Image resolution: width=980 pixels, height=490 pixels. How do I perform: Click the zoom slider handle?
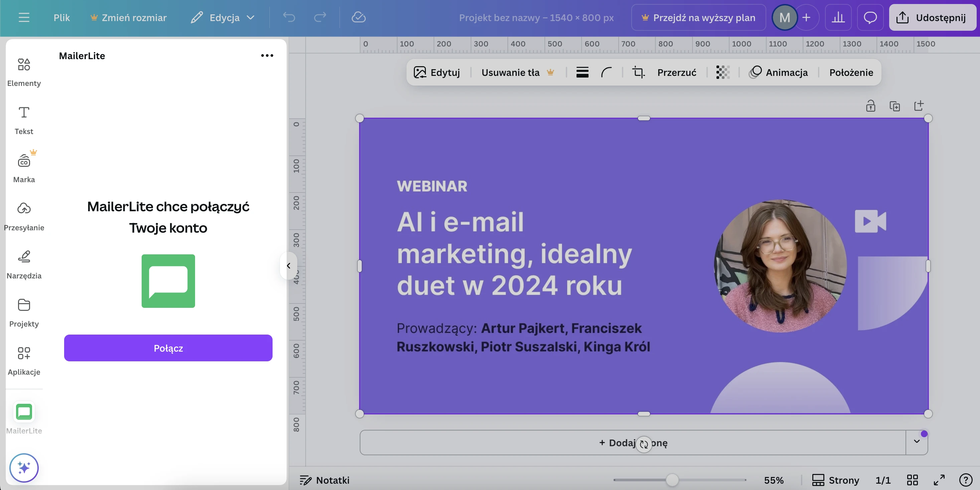[x=672, y=480]
